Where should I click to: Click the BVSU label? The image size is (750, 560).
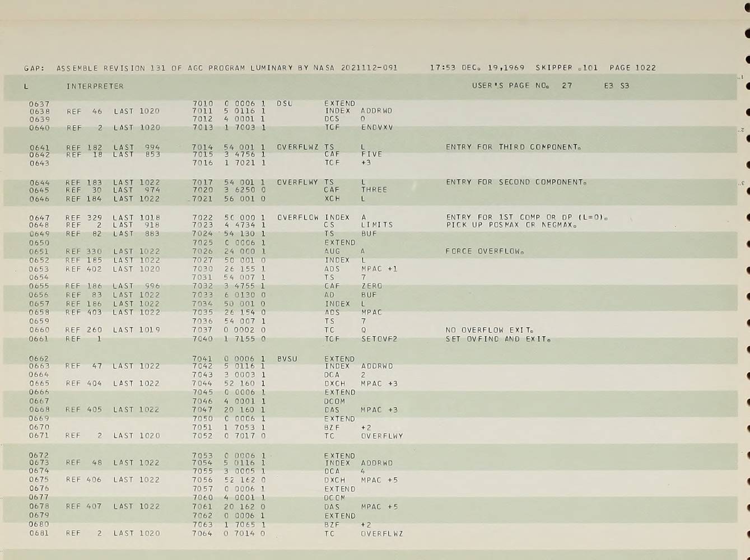pyautogui.click(x=287, y=358)
